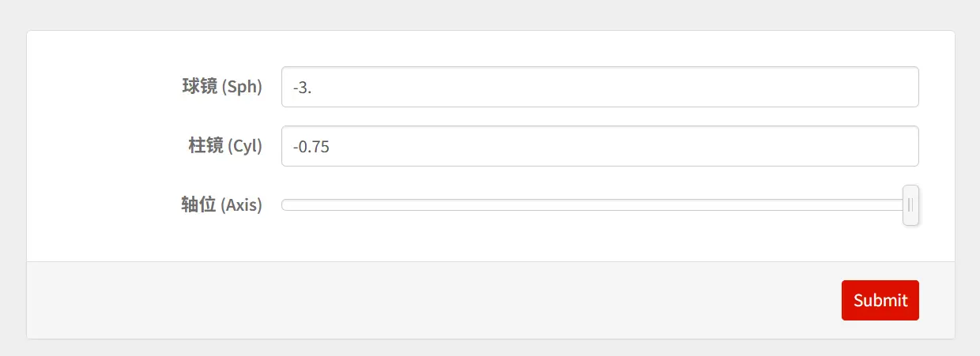This screenshot has height=356, width=980.
Task: Click the 球镜 (Sph) label
Action: 222,87
